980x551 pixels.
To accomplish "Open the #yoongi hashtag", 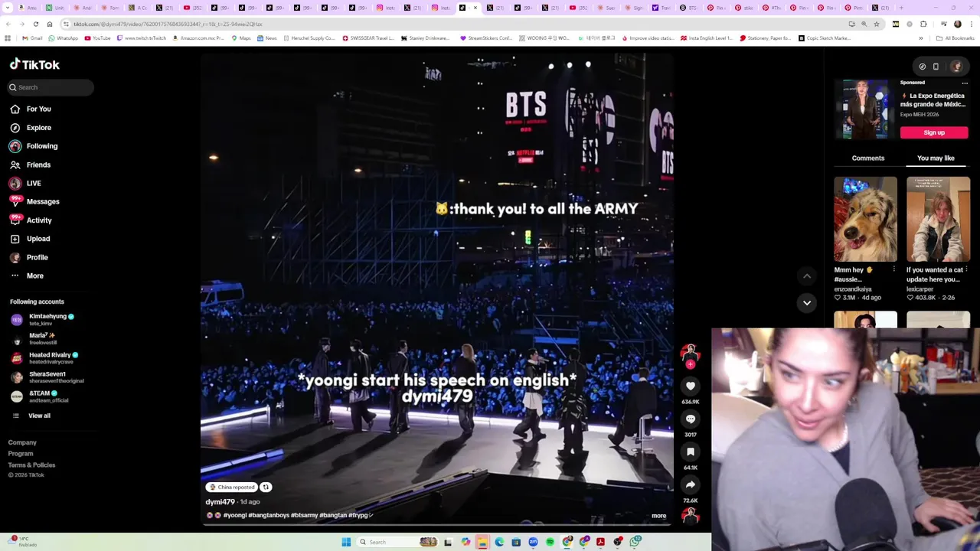I will tap(235, 516).
